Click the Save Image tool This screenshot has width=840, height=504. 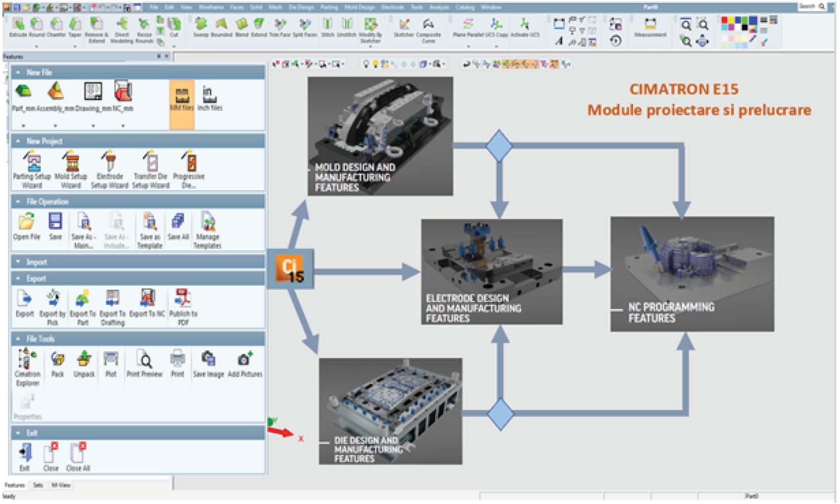point(208,363)
